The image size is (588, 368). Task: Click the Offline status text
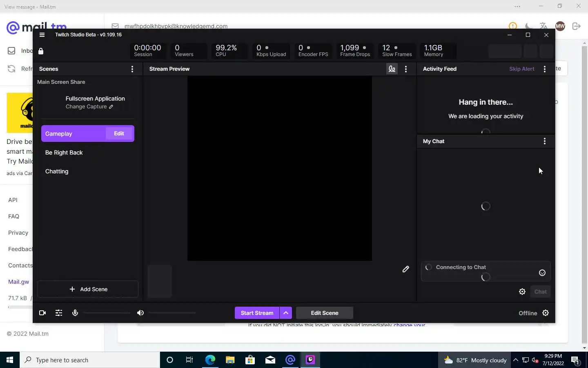tap(528, 313)
